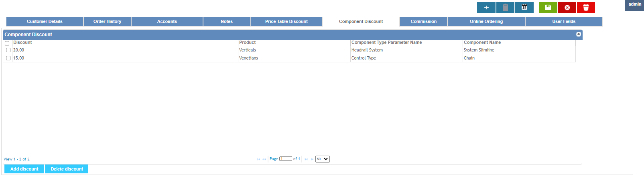Click the admin user label
This screenshot has height=183, width=644.
coord(634,5)
